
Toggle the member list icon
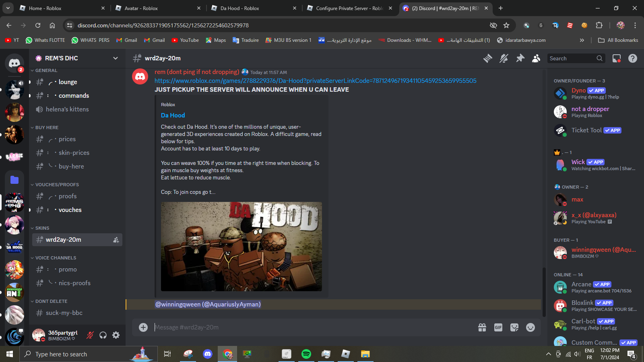click(536, 58)
